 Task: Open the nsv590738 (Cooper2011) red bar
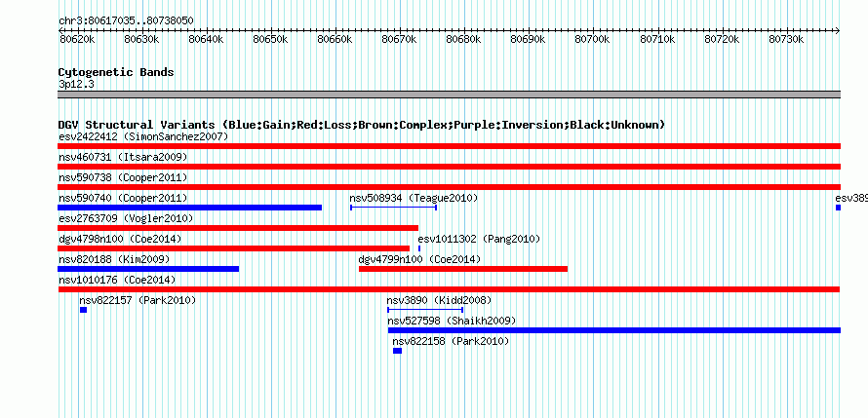pyautogui.click(x=449, y=187)
